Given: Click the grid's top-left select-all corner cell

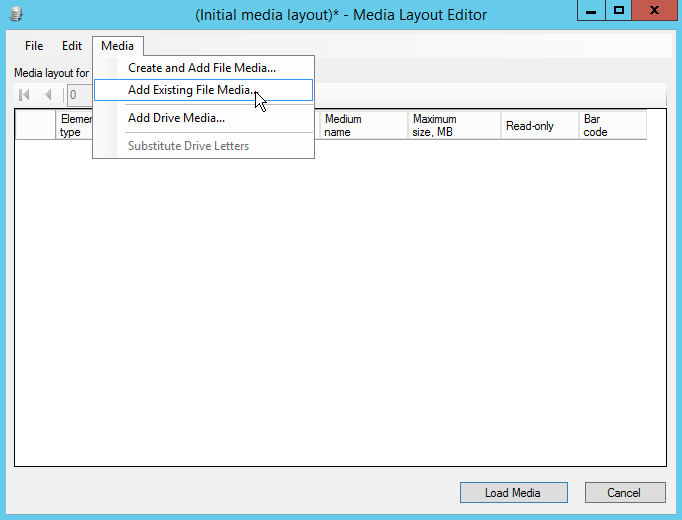Looking at the screenshot, I should click(x=35, y=125).
